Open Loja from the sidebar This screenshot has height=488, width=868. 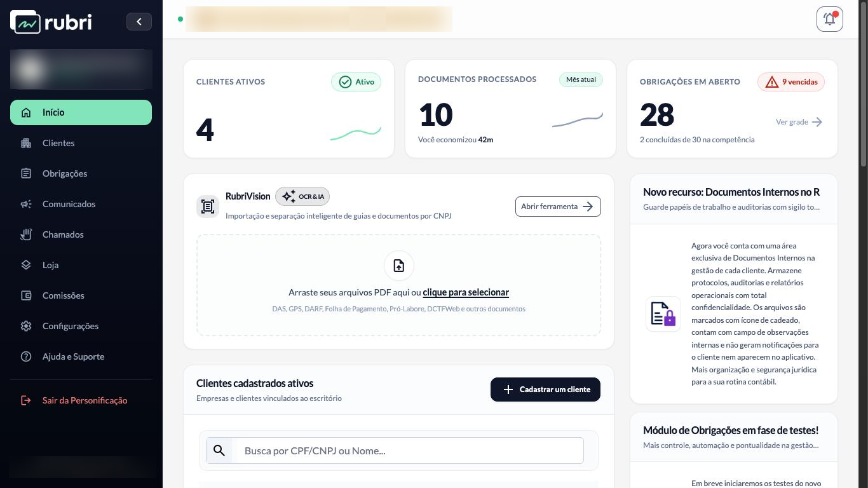(81, 265)
